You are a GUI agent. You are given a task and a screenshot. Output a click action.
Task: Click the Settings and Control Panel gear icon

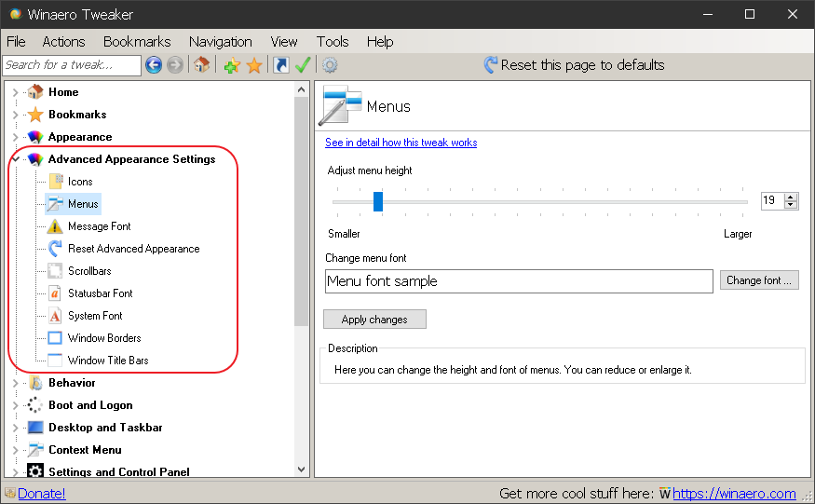click(x=35, y=471)
